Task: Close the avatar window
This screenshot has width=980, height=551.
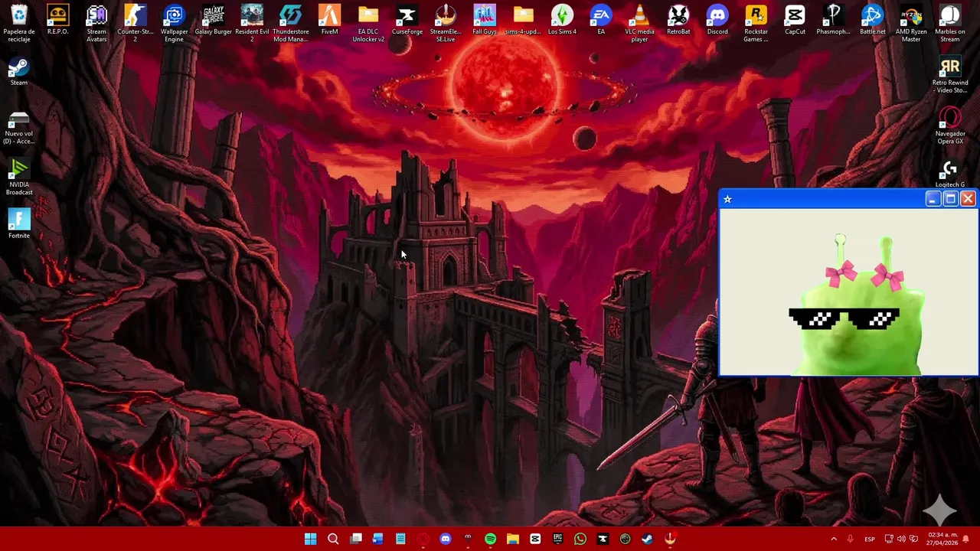Action: pyautogui.click(x=968, y=199)
